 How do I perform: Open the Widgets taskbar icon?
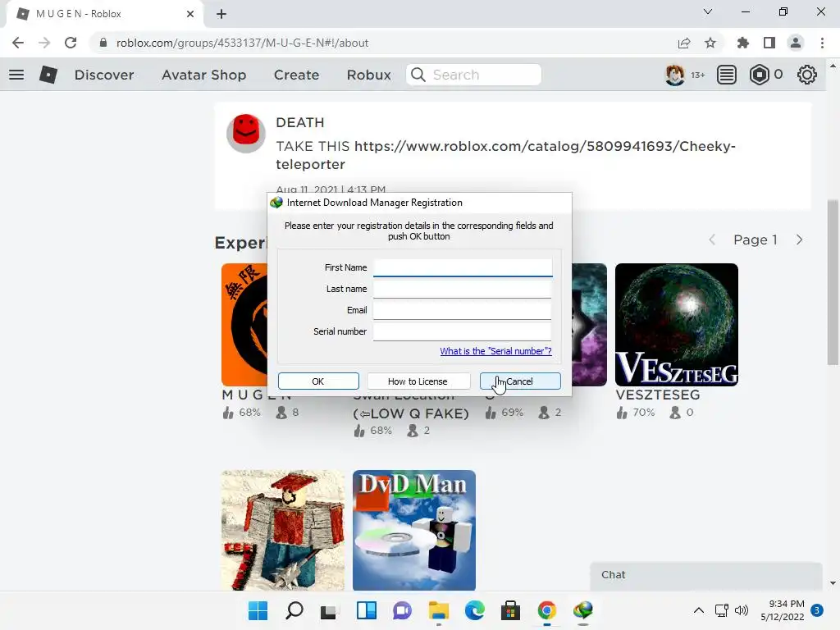pyautogui.click(x=367, y=610)
